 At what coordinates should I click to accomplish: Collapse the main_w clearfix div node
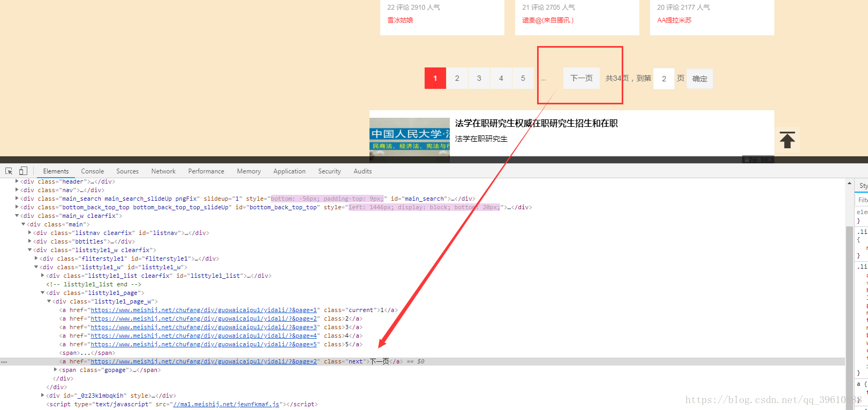coord(17,216)
